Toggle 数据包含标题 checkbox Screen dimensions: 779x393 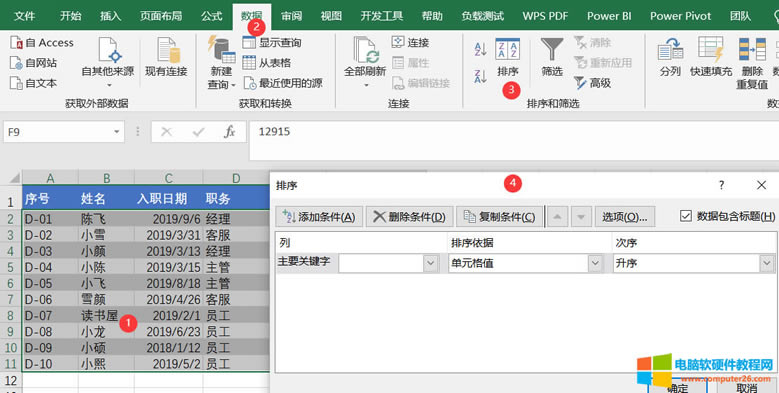686,216
